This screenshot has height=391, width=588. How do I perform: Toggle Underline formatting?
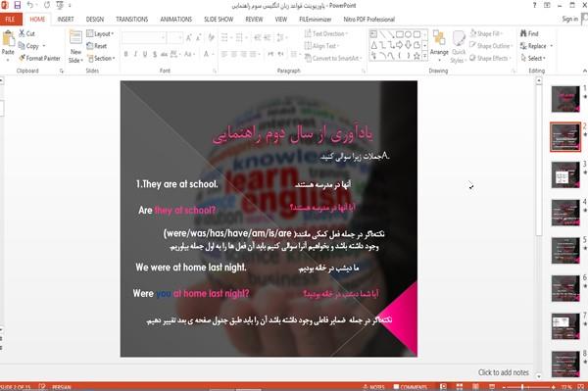coord(145,54)
